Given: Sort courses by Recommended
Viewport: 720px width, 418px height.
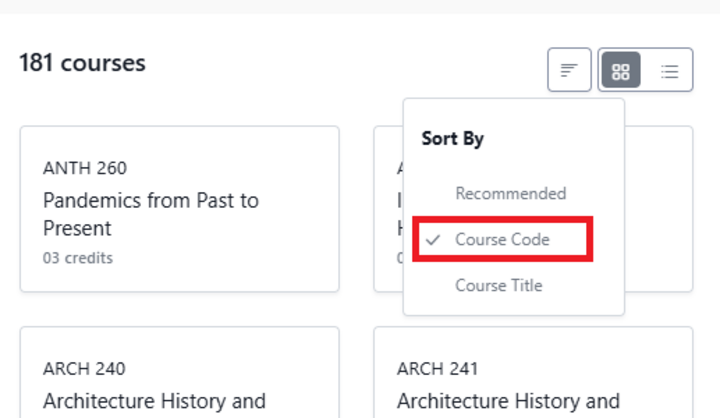Looking at the screenshot, I should 510,193.
